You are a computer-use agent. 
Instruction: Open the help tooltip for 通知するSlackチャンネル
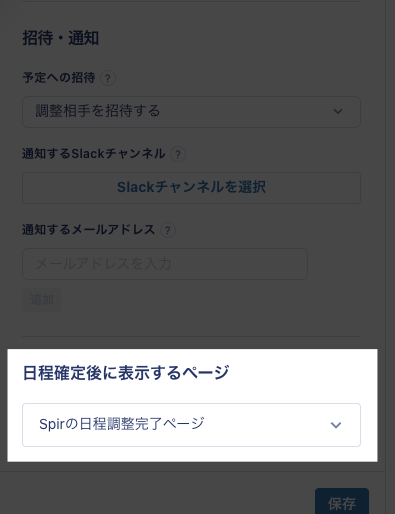(178, 154)
